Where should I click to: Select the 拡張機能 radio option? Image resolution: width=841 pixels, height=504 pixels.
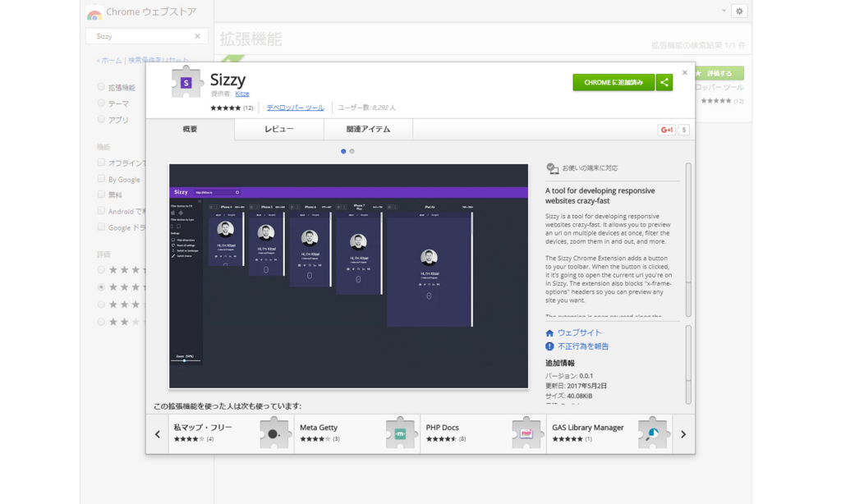[101, 87]
